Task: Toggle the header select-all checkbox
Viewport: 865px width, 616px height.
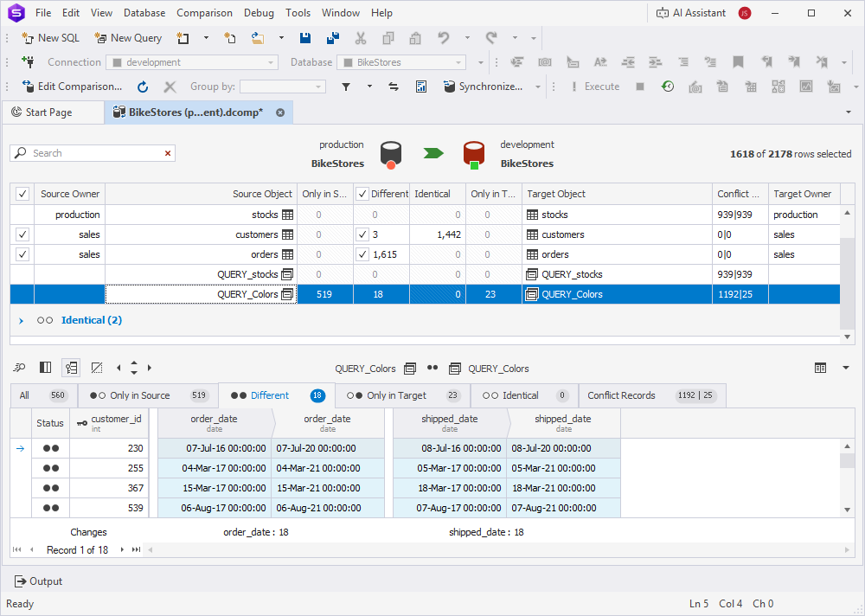Action: tap(22, 193)
